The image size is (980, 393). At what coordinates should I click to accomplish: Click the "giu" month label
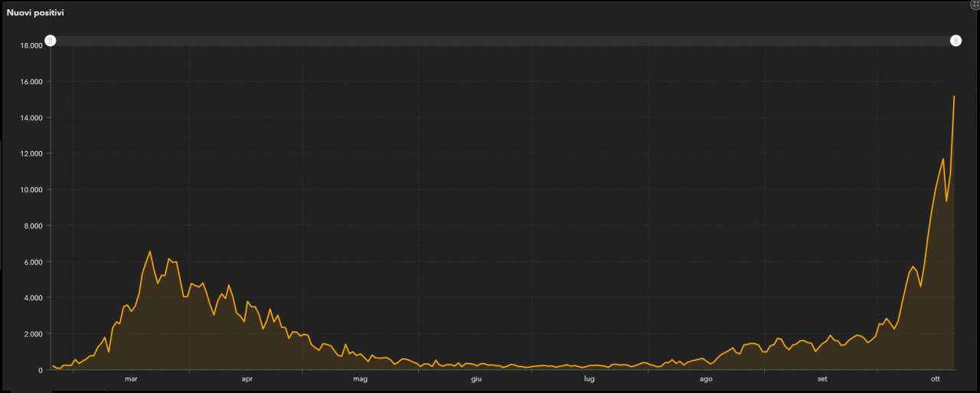tap(476, 379)
